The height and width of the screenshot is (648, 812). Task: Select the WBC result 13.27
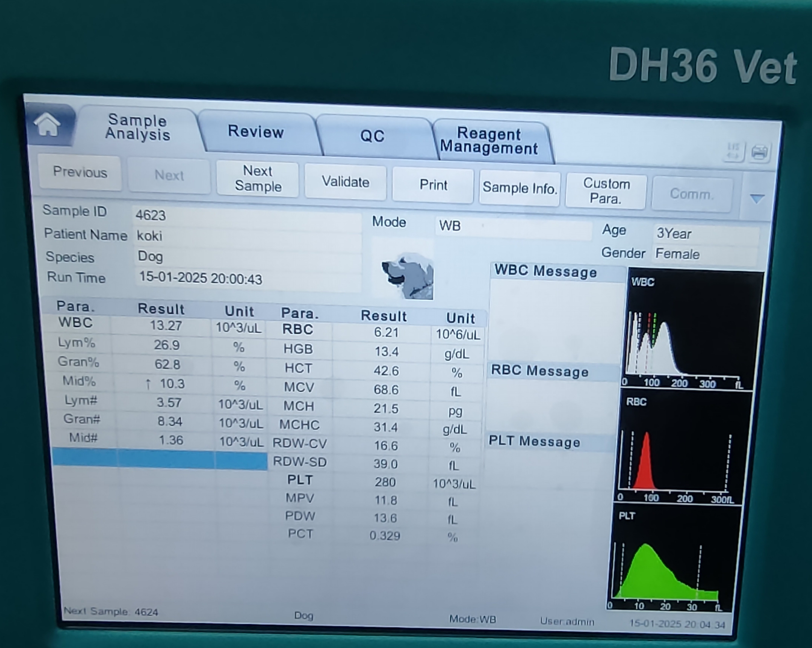pos(166,326)
